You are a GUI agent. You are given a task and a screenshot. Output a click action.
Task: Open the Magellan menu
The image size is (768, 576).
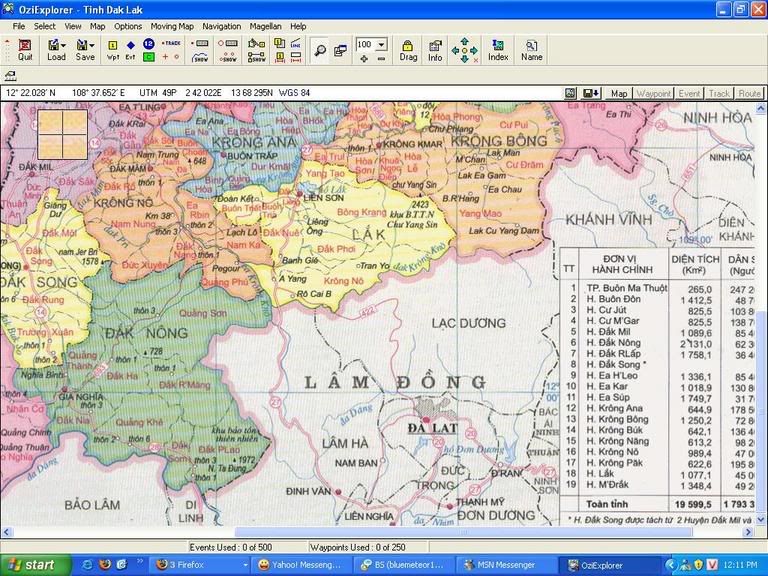coord(265,26)
